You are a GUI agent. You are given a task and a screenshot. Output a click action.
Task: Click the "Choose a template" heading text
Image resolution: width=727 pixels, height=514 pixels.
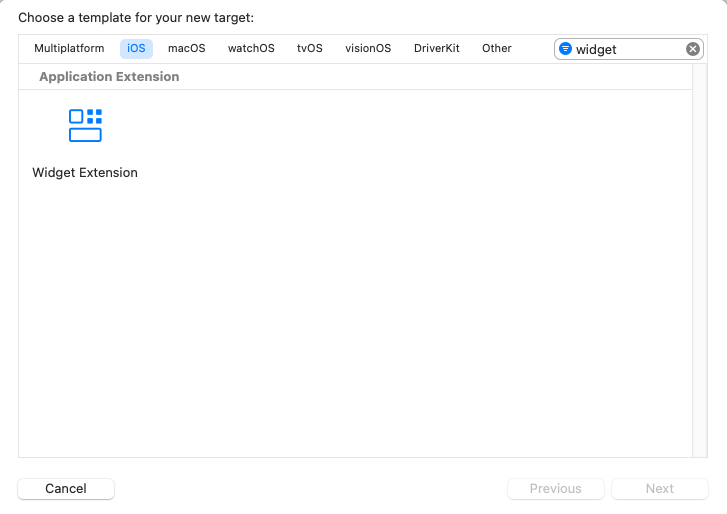[x=135, y=18]
